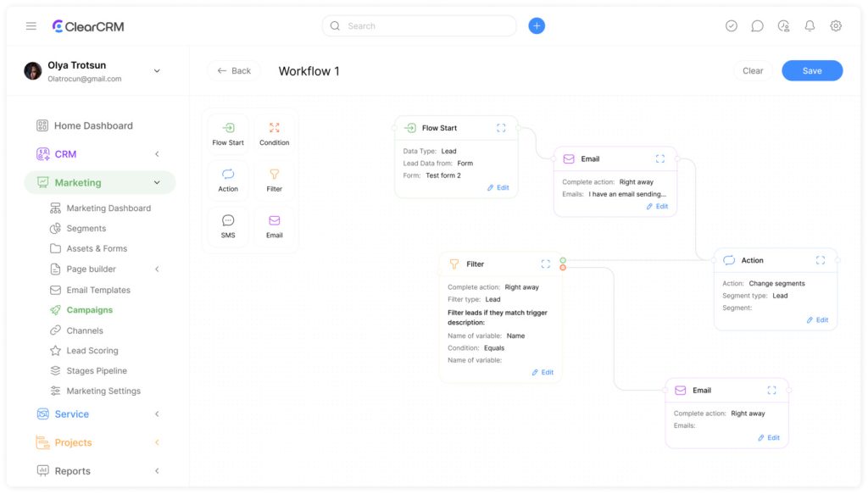Open the user account dropdown chevron
868x494 pixels.
pos(157,71)
